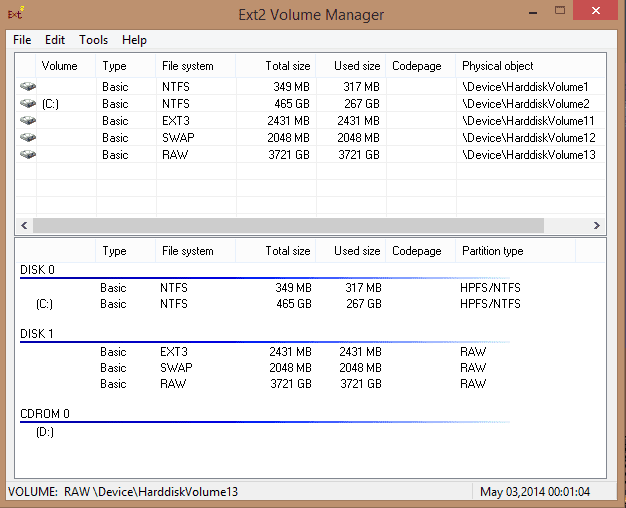
Task: Select drive icon for (C:) volume row
Action: 28,103
